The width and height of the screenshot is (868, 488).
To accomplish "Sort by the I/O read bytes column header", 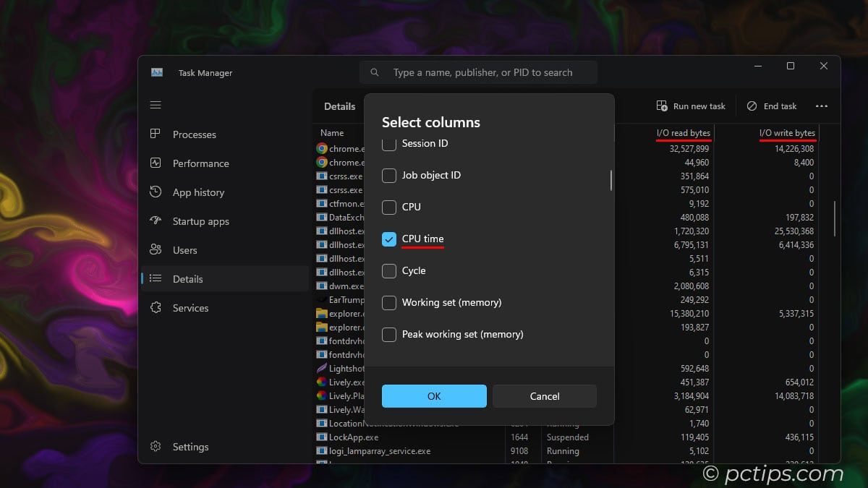I will click(682, 133).
